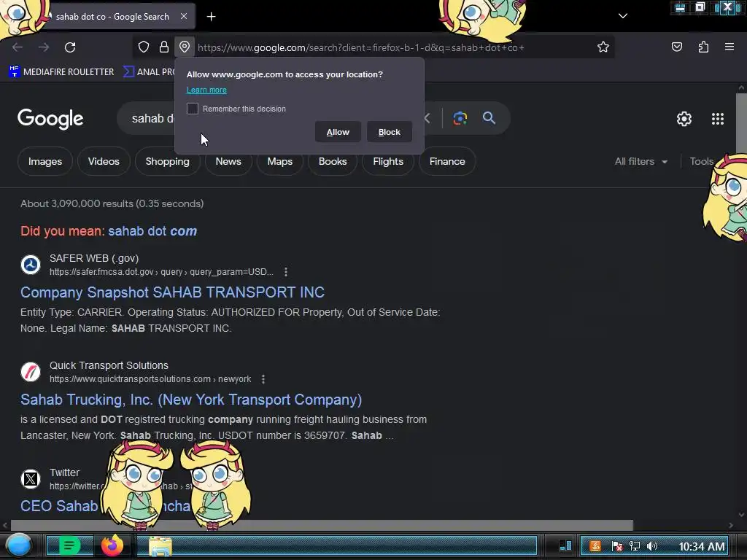Viewport: 747px width, 560px height.
Task: Open the MEDIAFIRE ROULETTER bookmark
Action: pyautogui.click(x=61, y=72)
